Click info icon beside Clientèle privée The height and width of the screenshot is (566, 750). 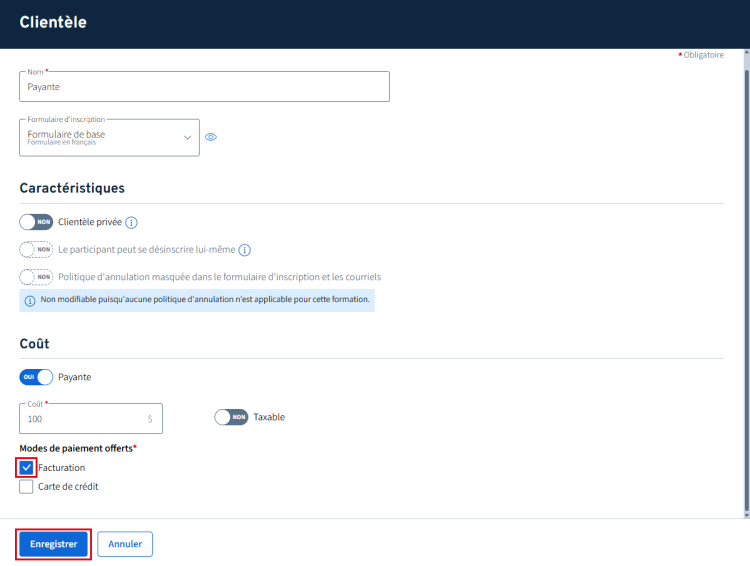click(131, 222)
